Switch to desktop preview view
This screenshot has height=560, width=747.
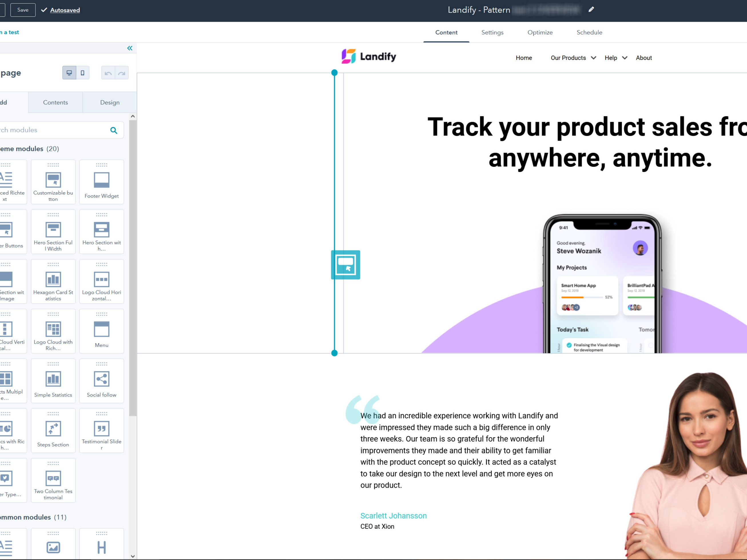point(69,73)
